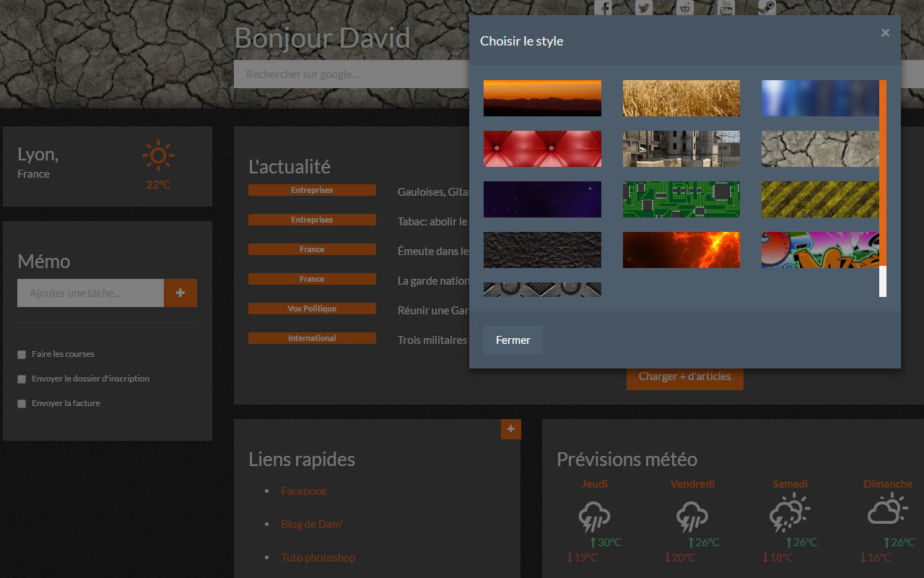Click the plus icon to add memo task
924x578 pixels.
pyautogui.click(x=180, y=293)
